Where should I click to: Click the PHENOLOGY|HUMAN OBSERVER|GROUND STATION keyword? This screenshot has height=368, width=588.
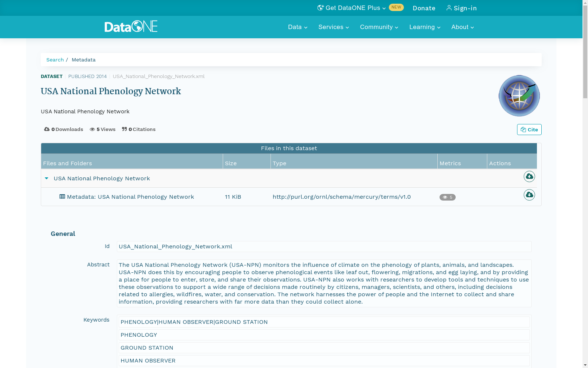point(324,322)
